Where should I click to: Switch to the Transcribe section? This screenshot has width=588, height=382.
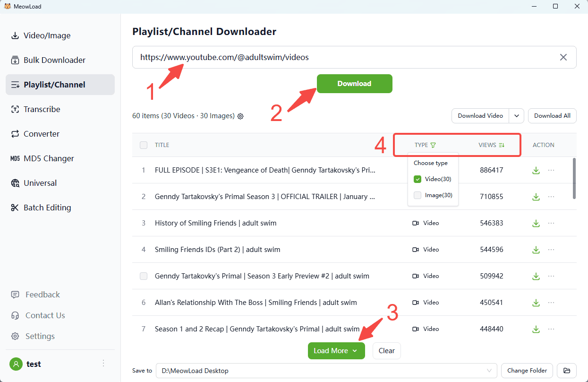(42, 109)
